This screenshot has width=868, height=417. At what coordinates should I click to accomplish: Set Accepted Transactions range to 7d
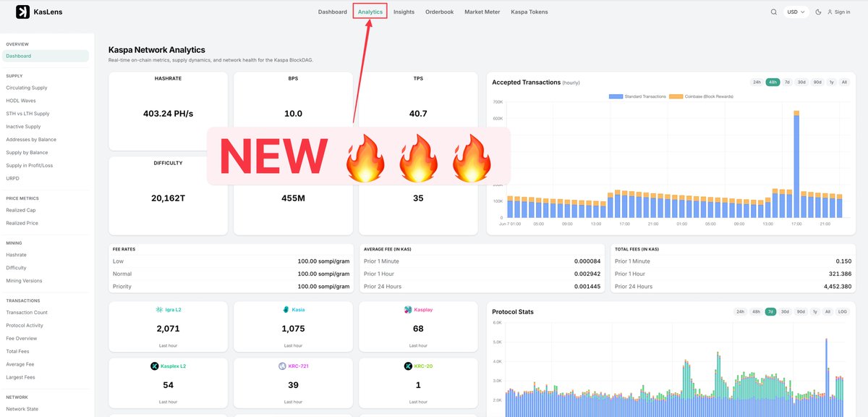(x=787, y=83)
